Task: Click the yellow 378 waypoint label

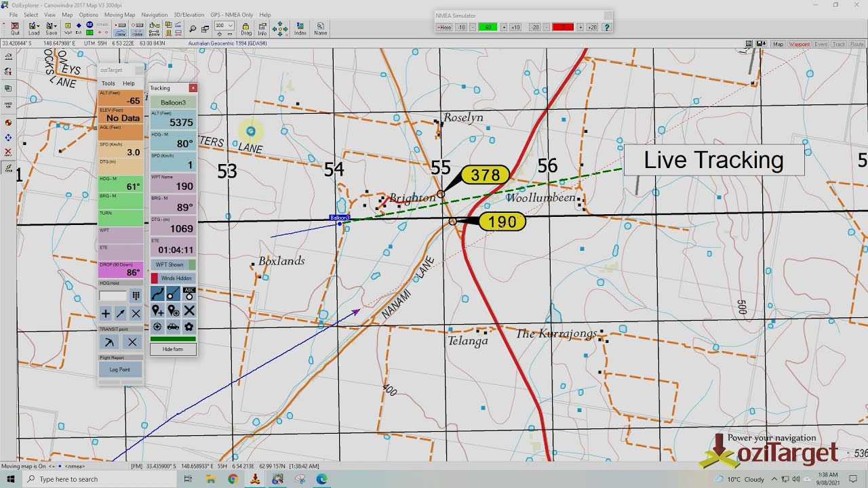Action: click(x=486, y=175)
